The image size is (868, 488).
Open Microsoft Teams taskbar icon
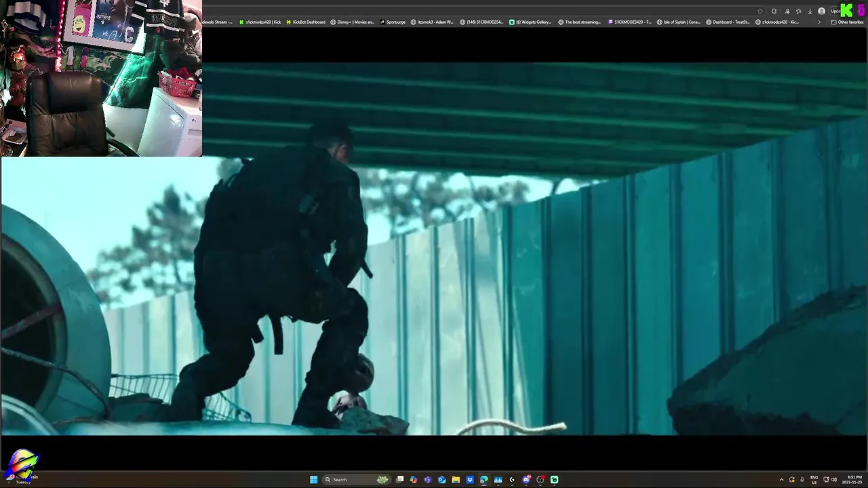(427, 480)
